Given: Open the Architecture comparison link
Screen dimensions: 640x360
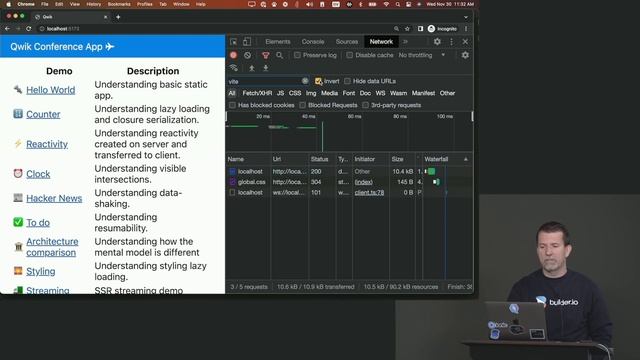Looking at the screenshot, I should coord(52,247).
